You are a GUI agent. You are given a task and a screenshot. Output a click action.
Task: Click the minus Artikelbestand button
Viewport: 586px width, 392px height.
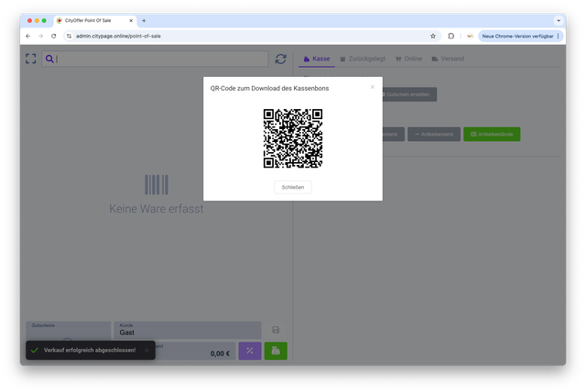pos(433,135)
